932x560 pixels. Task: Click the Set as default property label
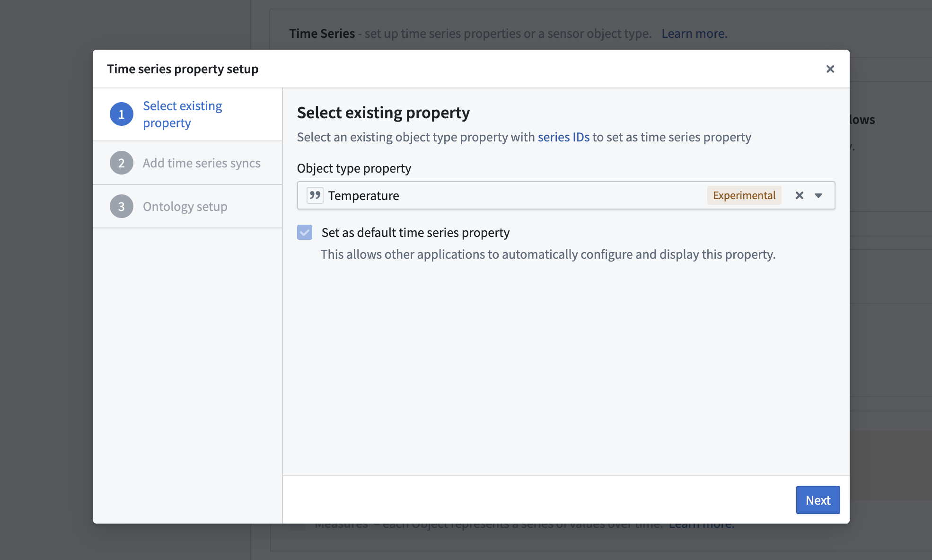(x=415, y=233)
